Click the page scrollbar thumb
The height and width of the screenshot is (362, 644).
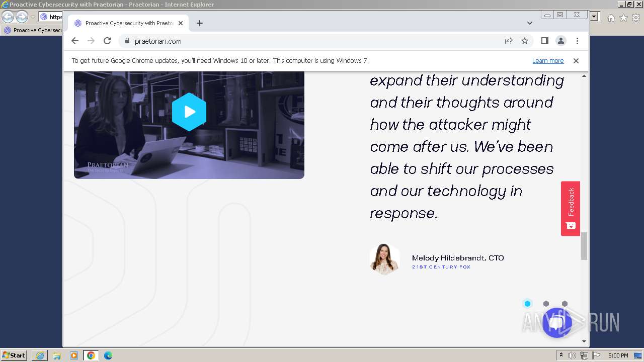[x=584, y=246]
